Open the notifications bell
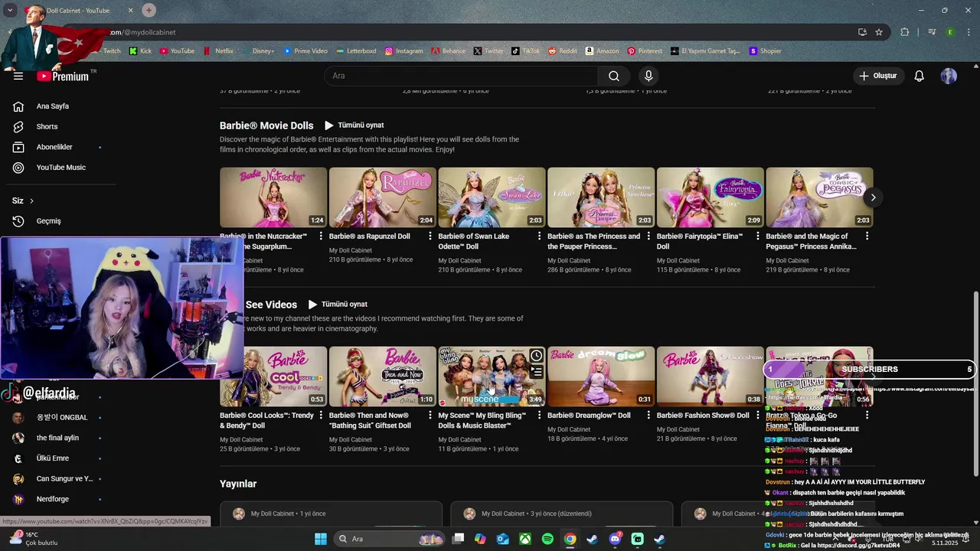Viewport: 980px width, 551px height. pyautogui.click(x=920, y=76)
